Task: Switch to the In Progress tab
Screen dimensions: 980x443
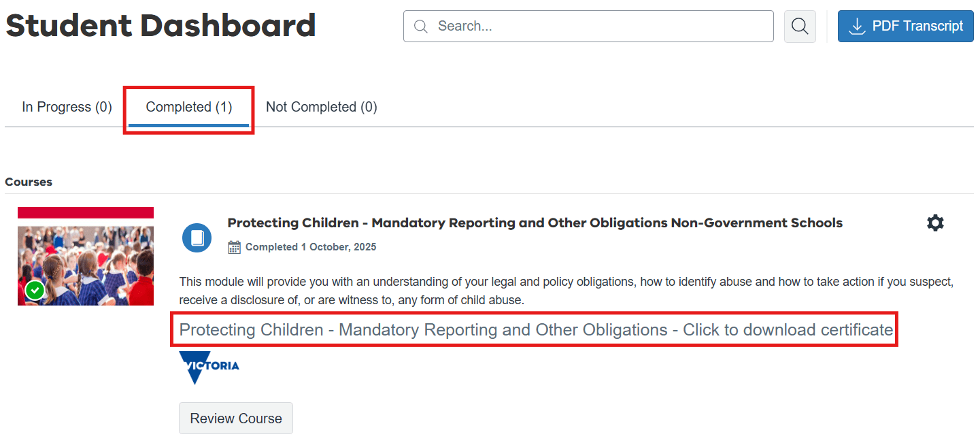Action: (x=67, y=107)
